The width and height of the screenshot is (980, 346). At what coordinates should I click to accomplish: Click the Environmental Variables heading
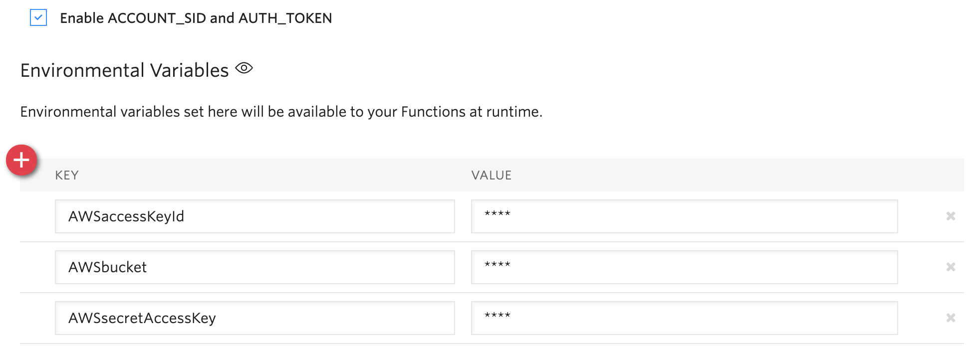point(124,70)
